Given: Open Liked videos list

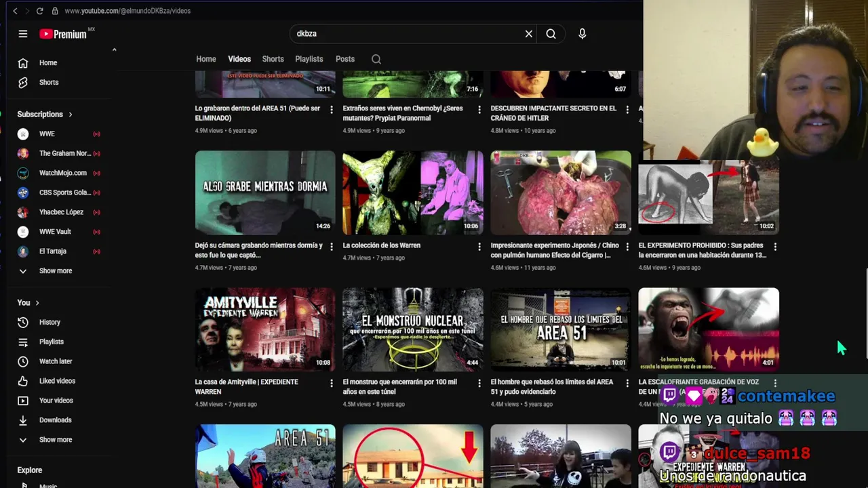Looking at the screenshot, I should click(58, 381).
